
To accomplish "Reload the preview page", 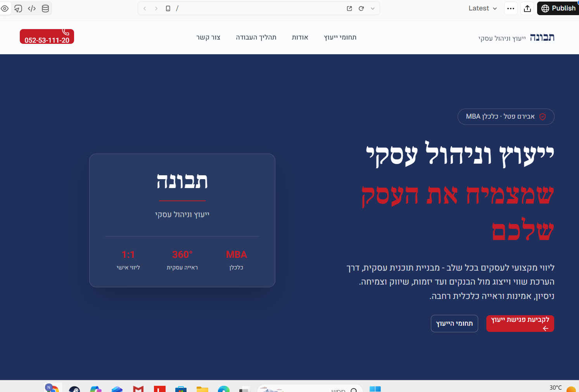I will tap(361, 9).
